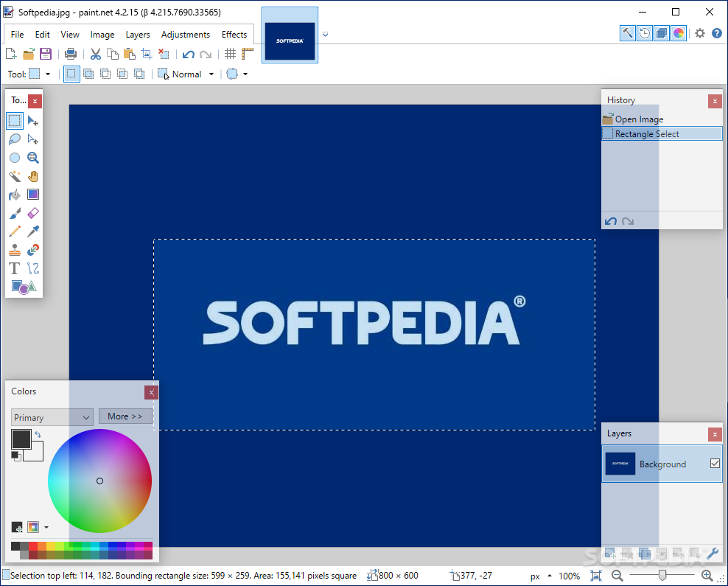
Task: Click Zoom out magnifier in status bar
Action: pos(617,576)
